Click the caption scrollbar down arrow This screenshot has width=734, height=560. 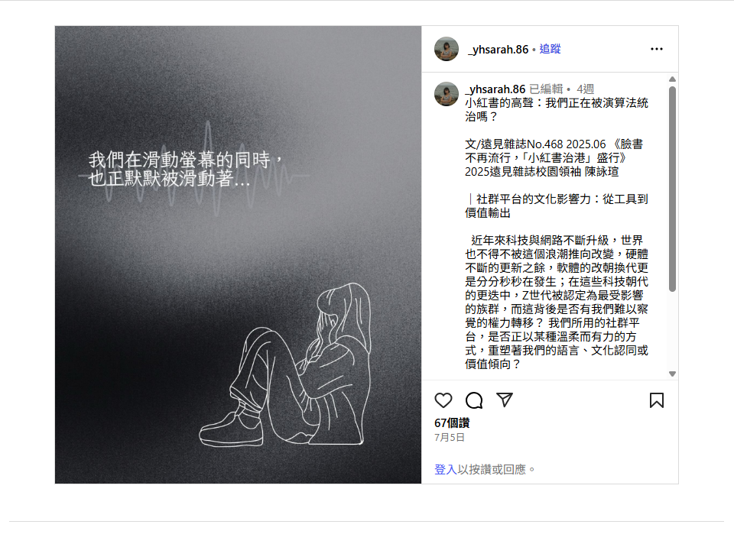pos(672,374)
